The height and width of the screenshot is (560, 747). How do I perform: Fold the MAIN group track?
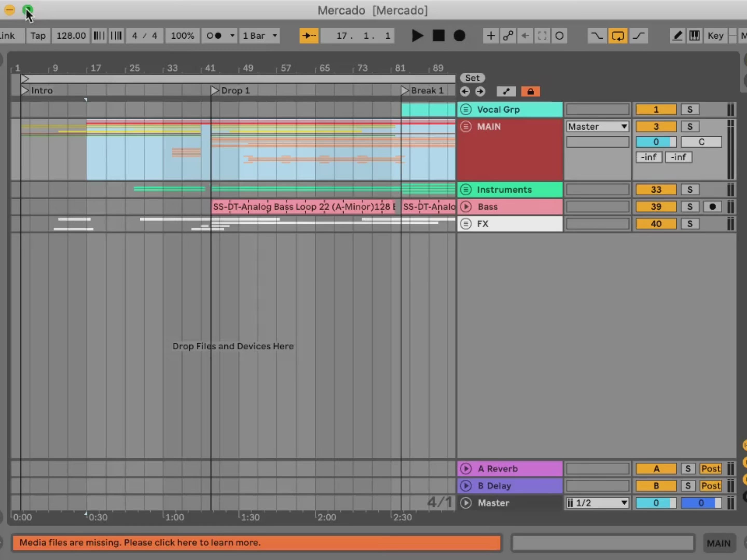(x=466, y=127)
